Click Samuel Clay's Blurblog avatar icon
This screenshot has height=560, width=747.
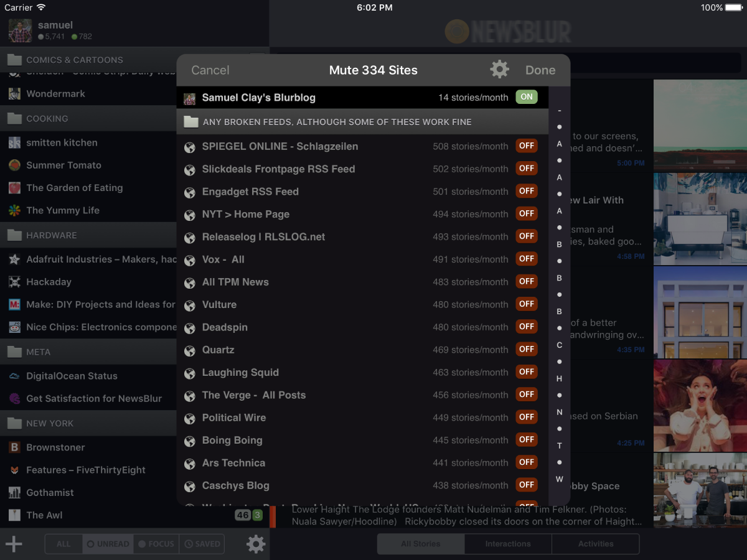[x=190, y=98]
